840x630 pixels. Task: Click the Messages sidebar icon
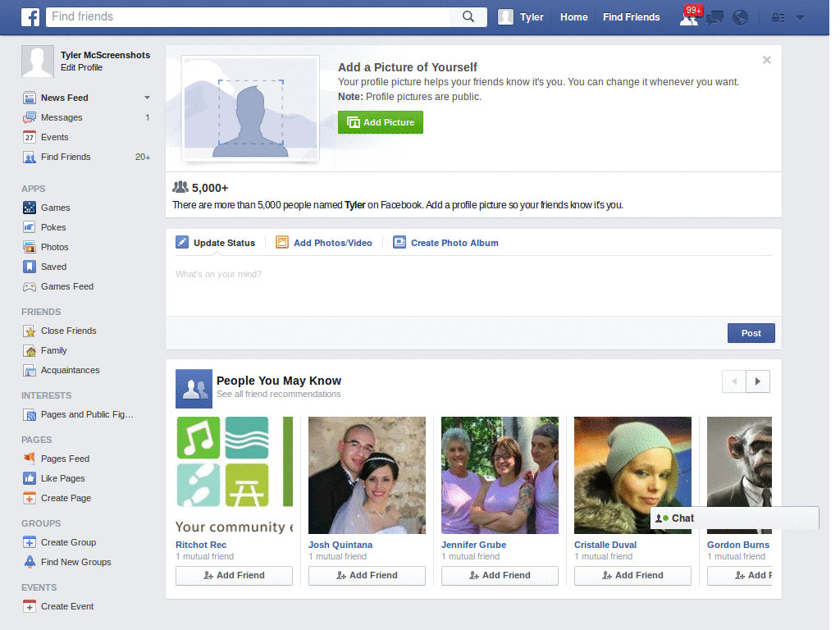pos(30,117)
